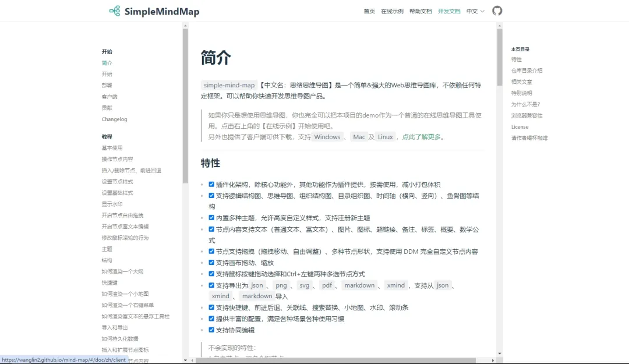The image size is (629, 364).
Task: Open 如何渲染富文本的悬浮工具栏 sidebar link
Action: pyautogui.click(x=136, y=317)
